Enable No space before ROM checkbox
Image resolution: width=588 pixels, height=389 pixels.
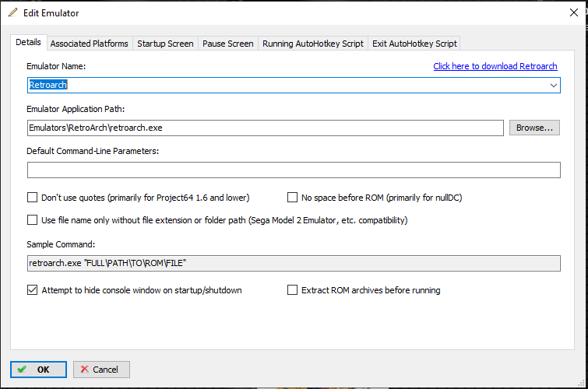click(x=292, y=198)
